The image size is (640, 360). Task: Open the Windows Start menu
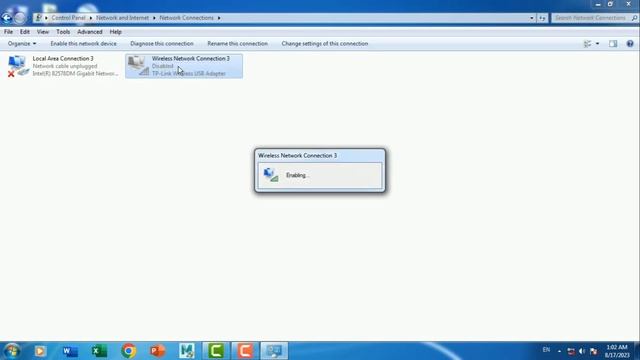pos(12,351)
